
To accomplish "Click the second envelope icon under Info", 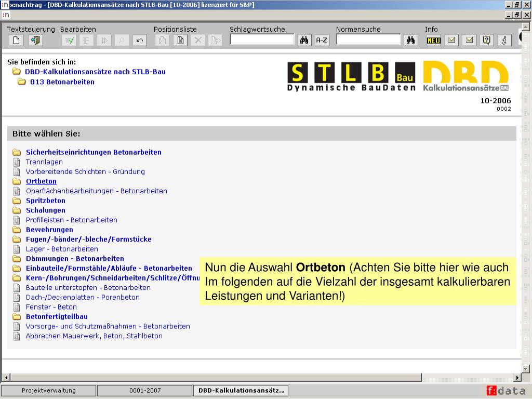I will pos(469,41).
